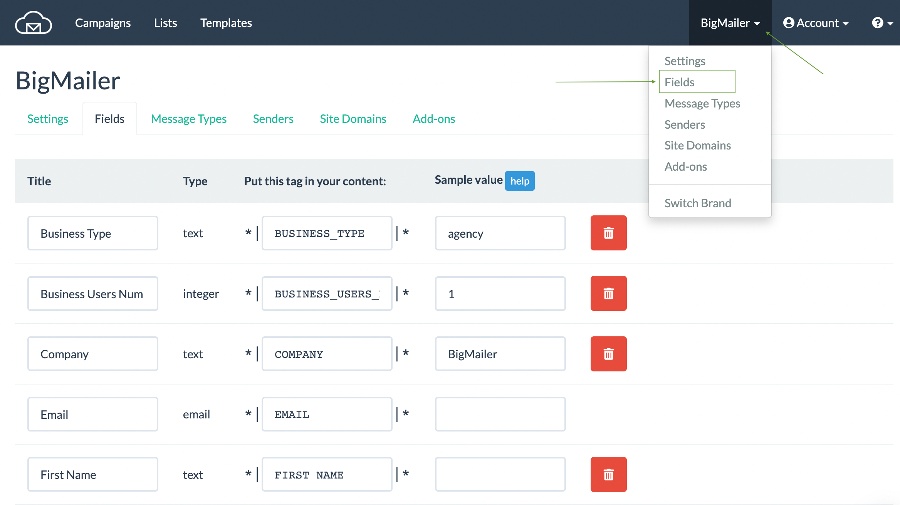This screenshot has height=505, width=900.
Task: Click the COMPANY tag field
Action: tap(327, 354)
